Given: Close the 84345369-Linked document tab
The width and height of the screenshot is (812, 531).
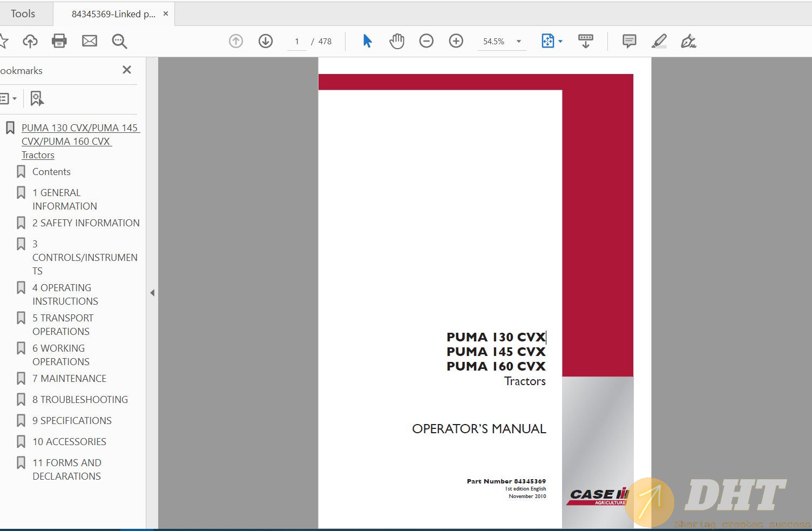Looking at the screenshot, I should pyautogui.click(x=166, y=14).
